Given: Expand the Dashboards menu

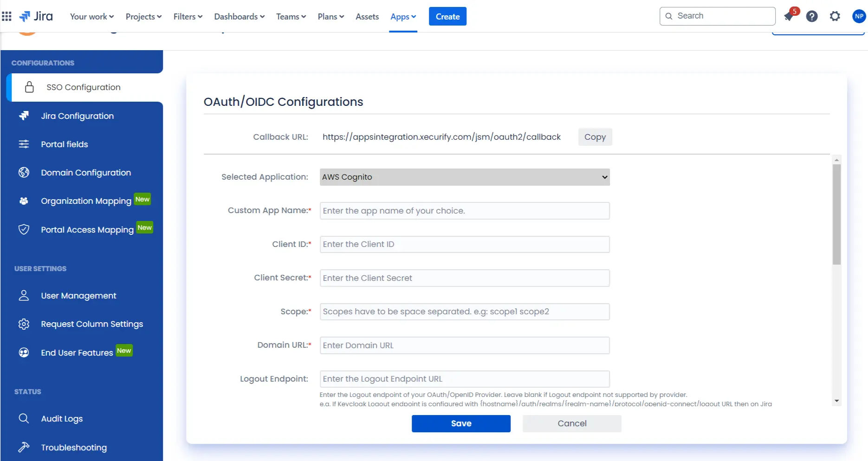Looking at the screenshot, I should pyautogui.click(x=240, y=17).
